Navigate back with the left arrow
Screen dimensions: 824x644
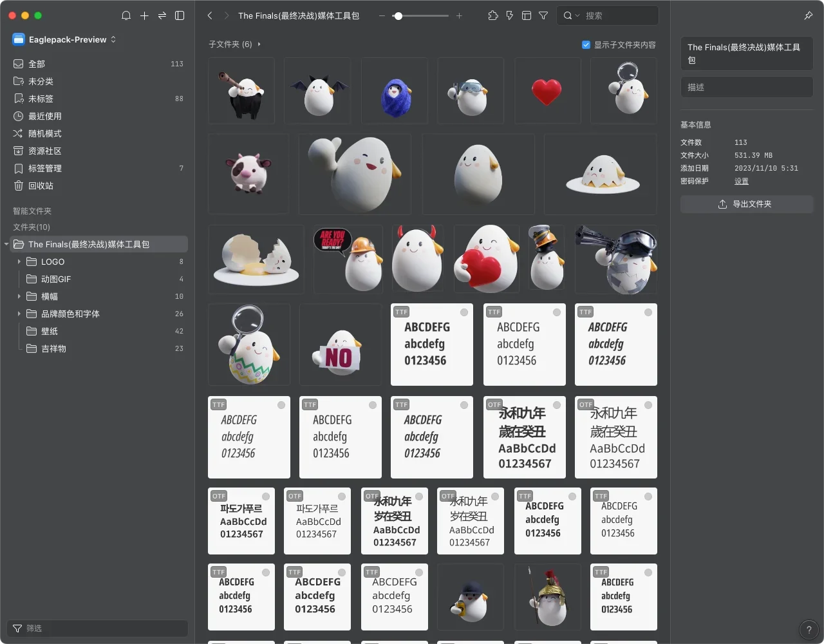point(210,15)
